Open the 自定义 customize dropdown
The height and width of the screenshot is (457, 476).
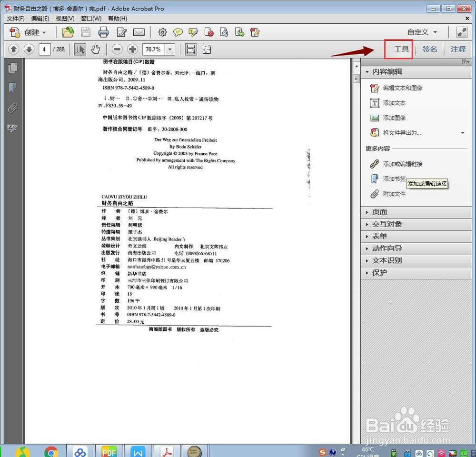pos(422,32)
